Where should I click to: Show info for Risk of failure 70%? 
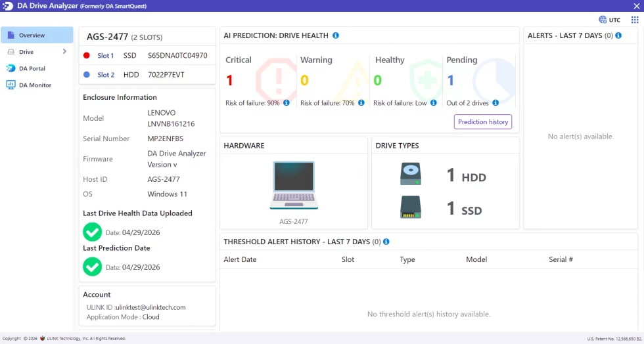click(x=361, y=103)
